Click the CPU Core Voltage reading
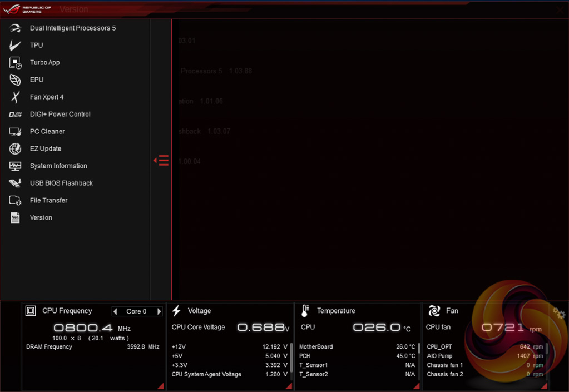The image size is (569, 392). 263,328
